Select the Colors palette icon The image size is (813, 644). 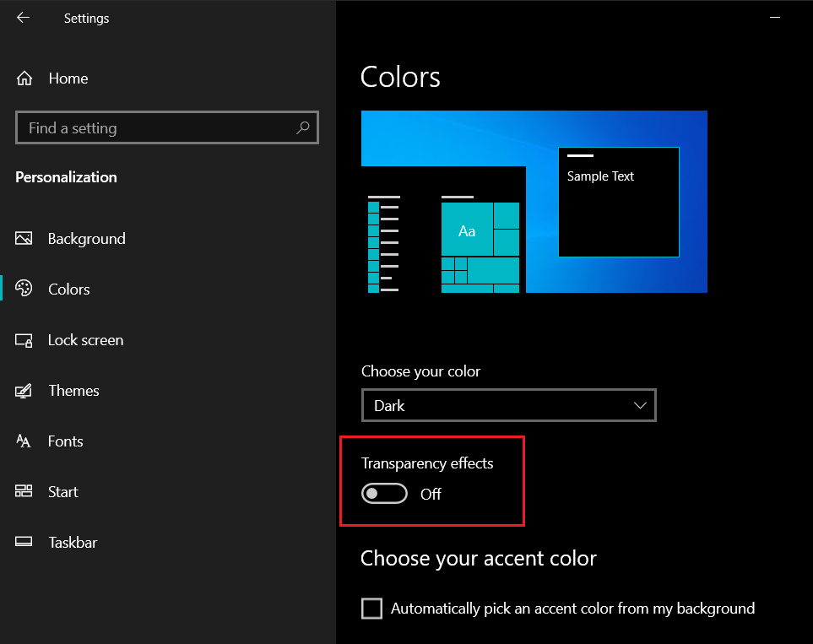[24, 290]
